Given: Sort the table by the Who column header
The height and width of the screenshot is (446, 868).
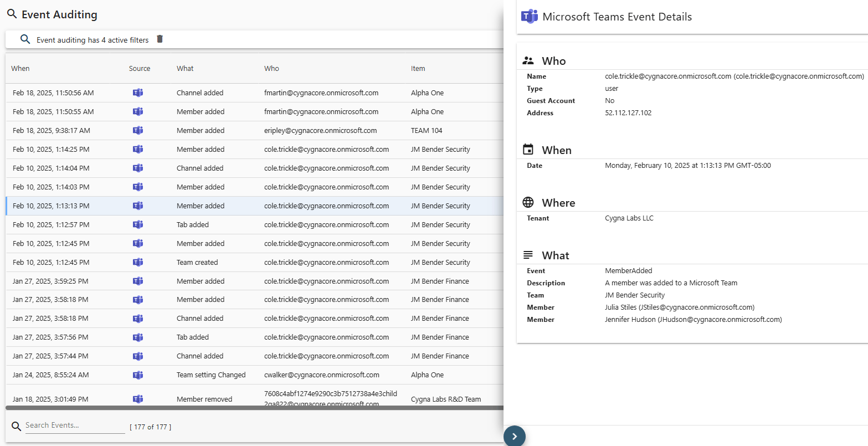Looking at the screenshot, I should pos(271,68).
